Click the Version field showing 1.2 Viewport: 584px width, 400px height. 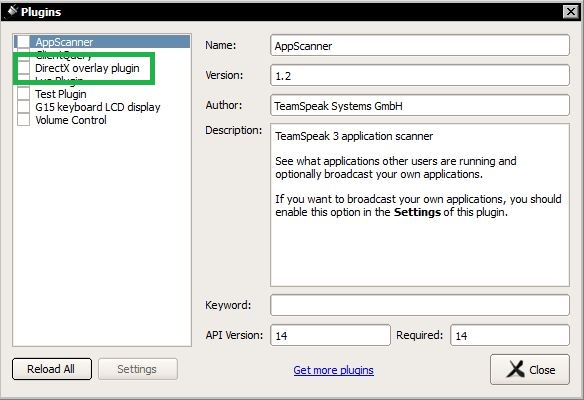(x=420, y=75)
